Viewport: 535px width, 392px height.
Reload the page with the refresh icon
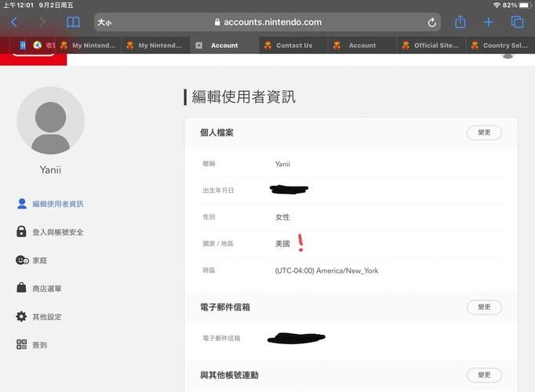[x=431, y=23]
